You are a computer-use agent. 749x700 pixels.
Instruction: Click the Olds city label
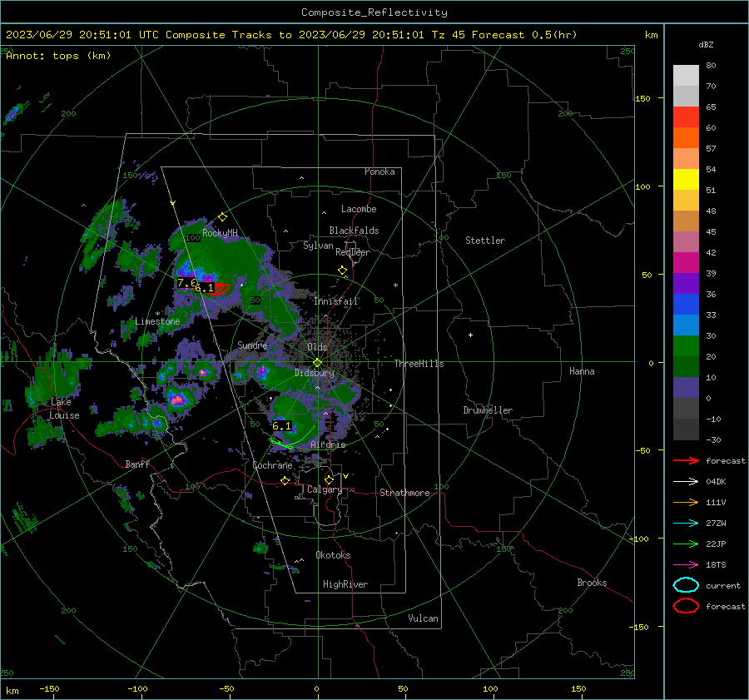coord(317,347)
